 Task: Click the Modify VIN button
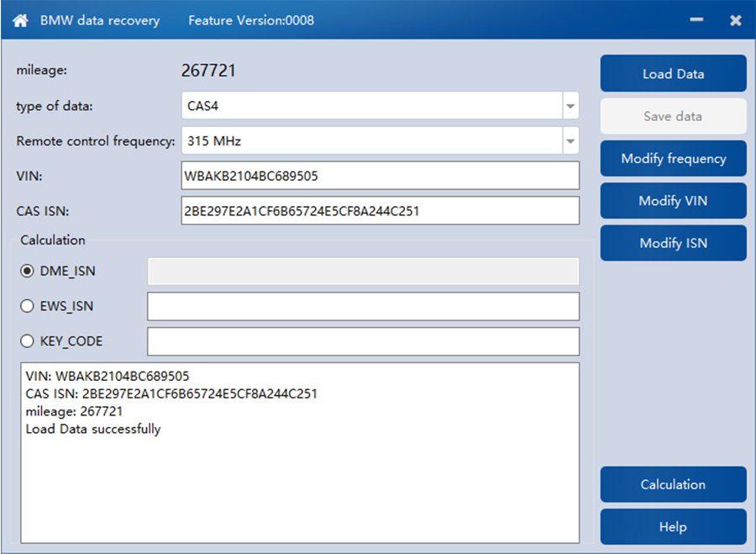[x=673, y=201]
